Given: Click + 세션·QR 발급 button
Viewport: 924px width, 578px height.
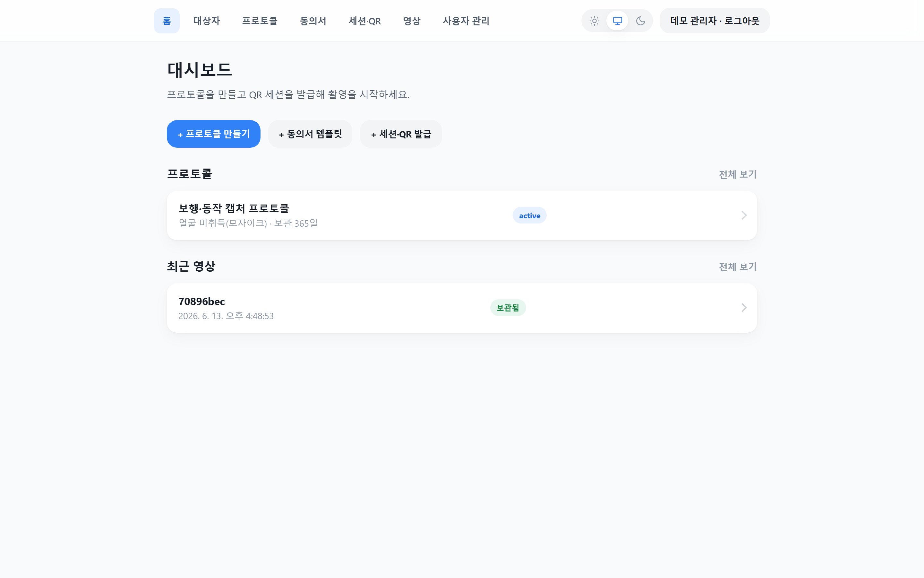Looking at the screenshot, I should click(x=401, y=134).
